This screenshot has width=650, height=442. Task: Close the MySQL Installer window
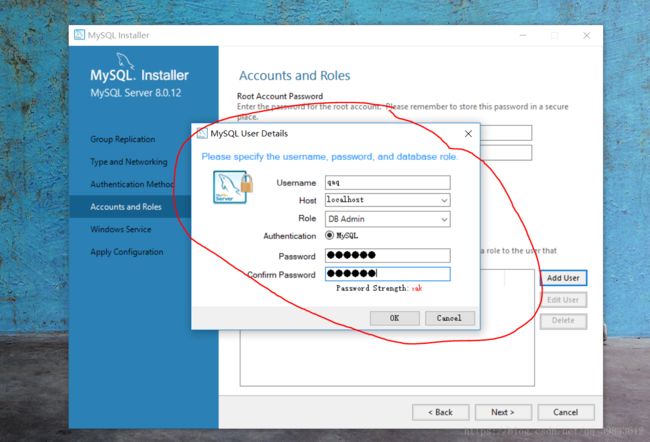point(587,35)
